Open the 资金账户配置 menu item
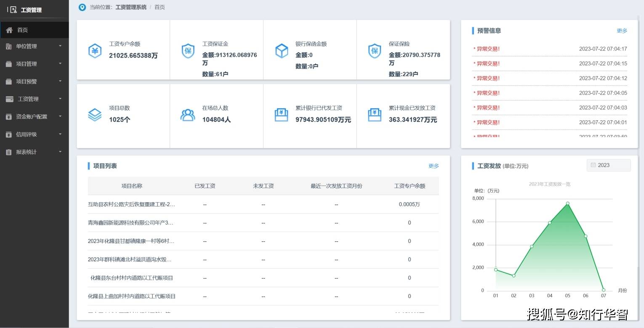This screenshot has height=328, width=644. click(35, 117)
